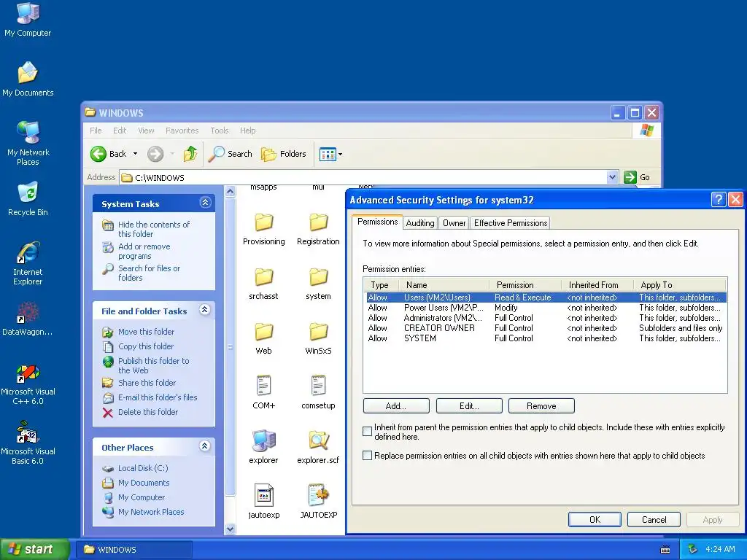Open the Tools menu
Screen dimensions: 747x560
coord(220,131)
